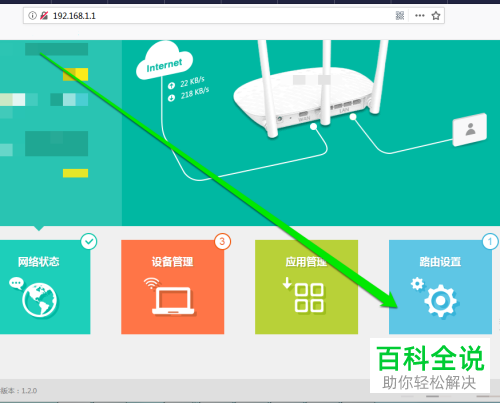Screen dimensions: 500x403
Task: Click the QR code icon in address bar
Action: pyautogui.click(x=400, y=16)
